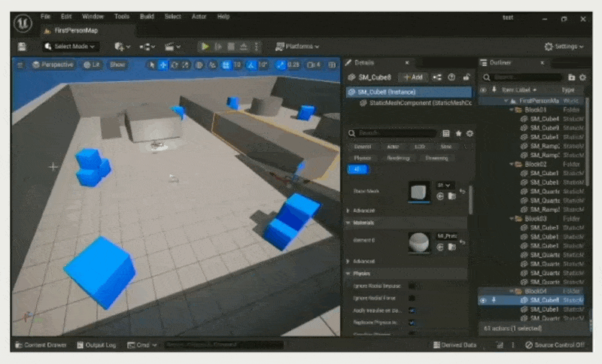Collapse the Materials section
The image size is (602, 364).
coord(348,223)
